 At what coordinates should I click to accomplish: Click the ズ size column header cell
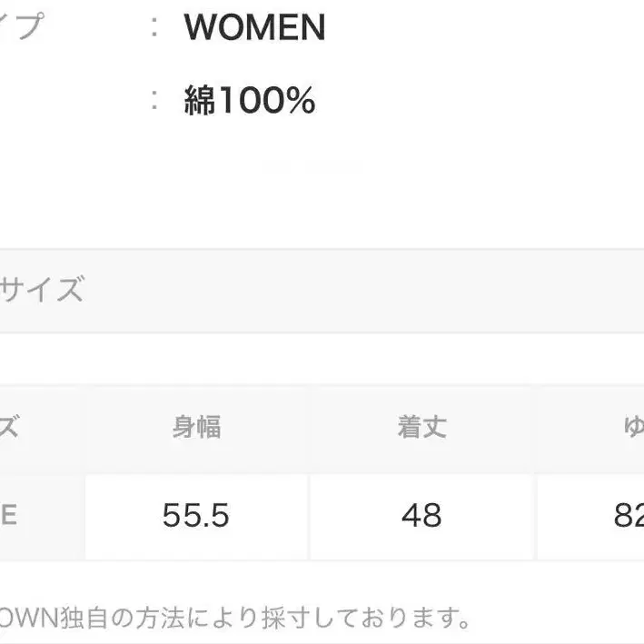[11, 427]
